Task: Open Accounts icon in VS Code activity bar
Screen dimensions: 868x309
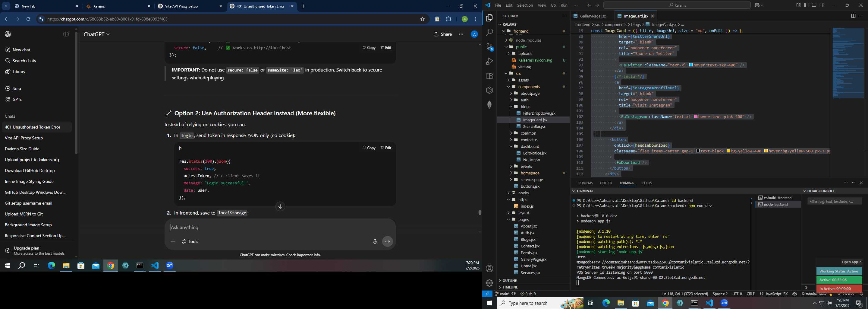Action: 489,269
